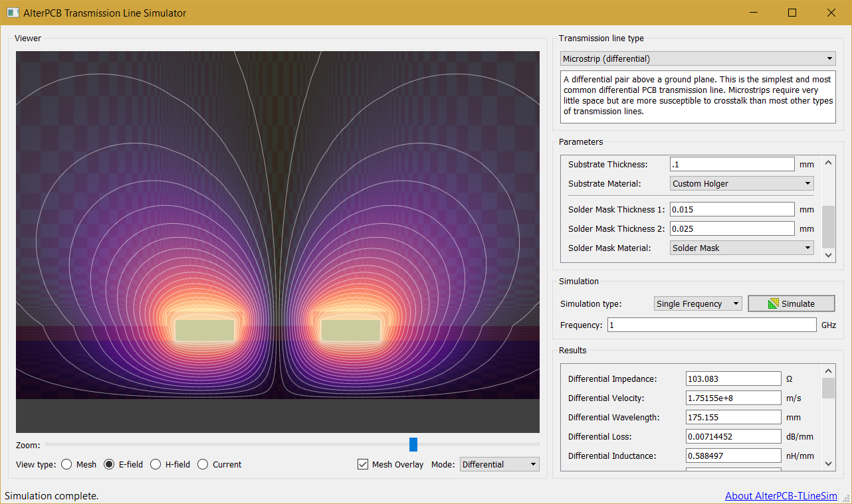Screen dimensions: 852x504
Task: Click the Parameters panel scroll down arrow
Action: [828, 255]
